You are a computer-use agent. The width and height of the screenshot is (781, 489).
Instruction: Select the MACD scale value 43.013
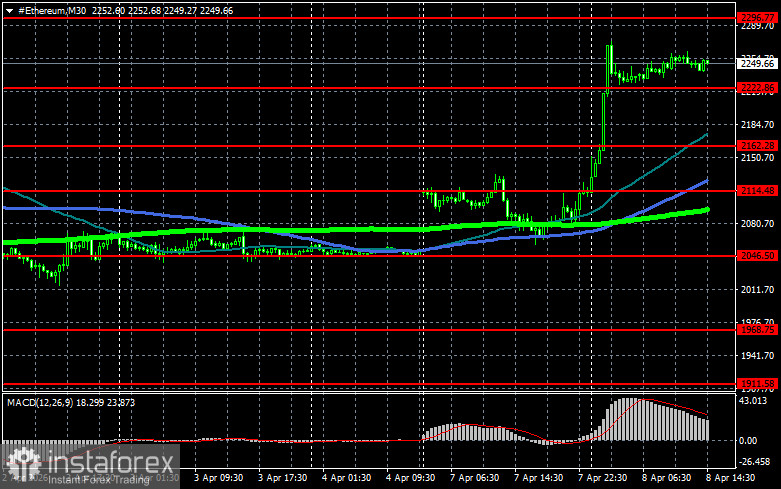753,401
